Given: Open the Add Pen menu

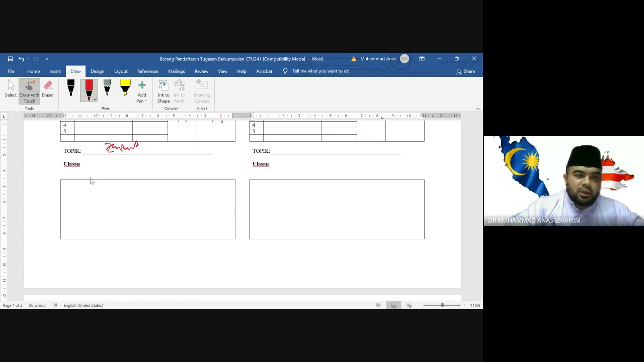Looking at the screenshot, I should pyautogui.click(x=142, y=92).
